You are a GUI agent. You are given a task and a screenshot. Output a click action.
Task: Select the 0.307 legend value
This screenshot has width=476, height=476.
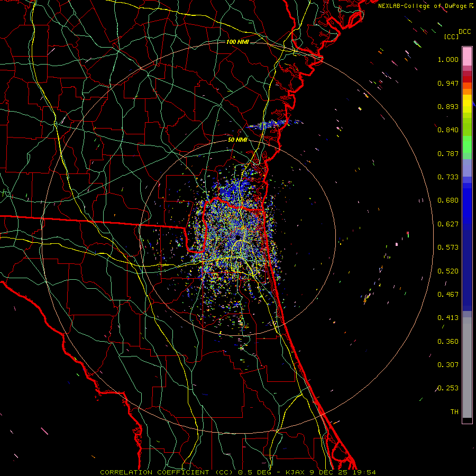point(448,365)
